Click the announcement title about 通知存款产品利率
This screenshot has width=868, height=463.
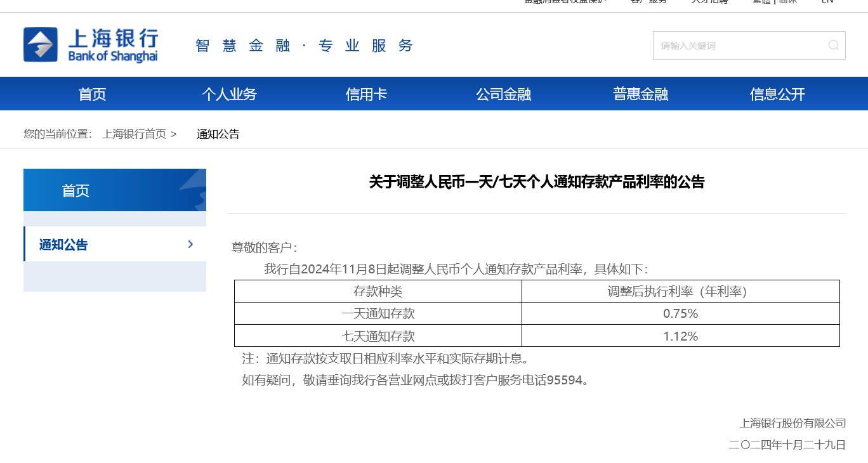pyautogui.click(x=537, y=182)
